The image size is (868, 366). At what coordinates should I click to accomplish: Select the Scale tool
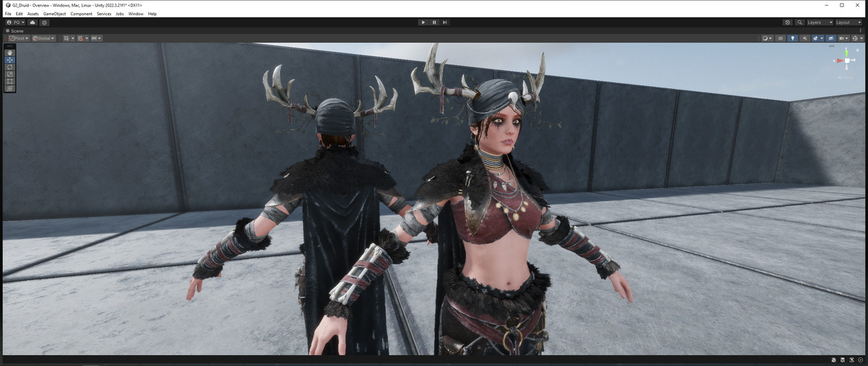[x=9, y=74]
